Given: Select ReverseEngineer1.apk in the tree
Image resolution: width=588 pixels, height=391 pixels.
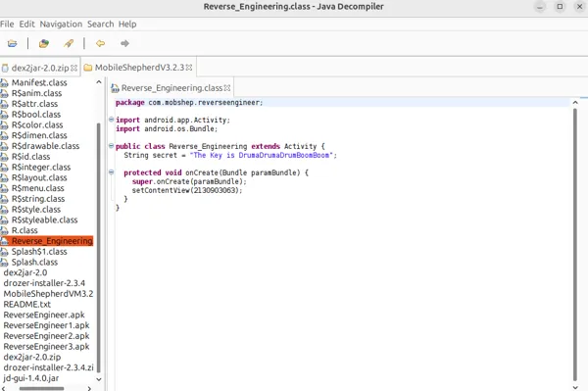Looking at the screenshot, I should pyautogui.click(x=46, y=325).
